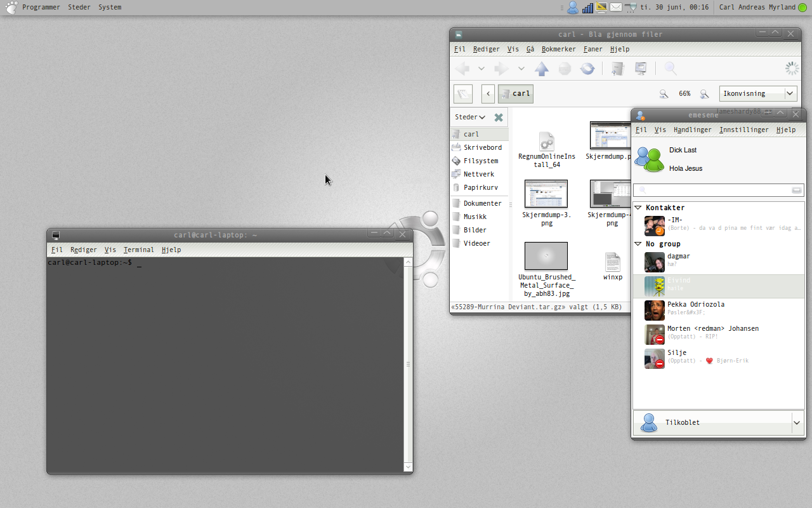Open emesene Handlinger menu
This screenshot has height=508, width=812.
click(693, 130)
